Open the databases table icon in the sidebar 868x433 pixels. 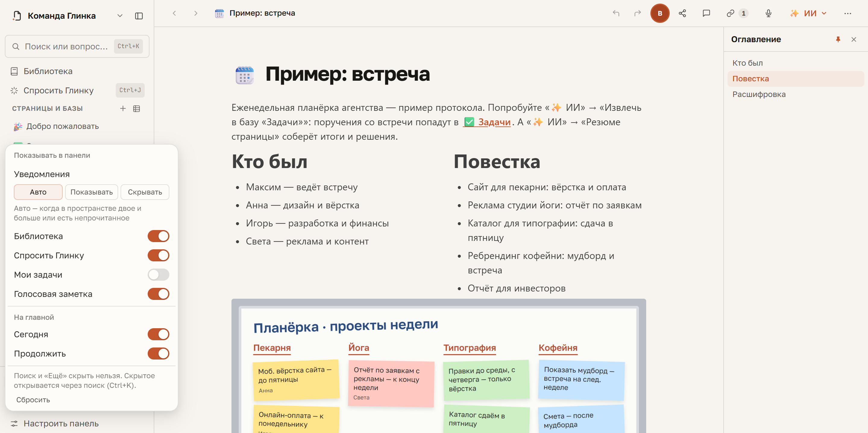[x=137, y=108]
